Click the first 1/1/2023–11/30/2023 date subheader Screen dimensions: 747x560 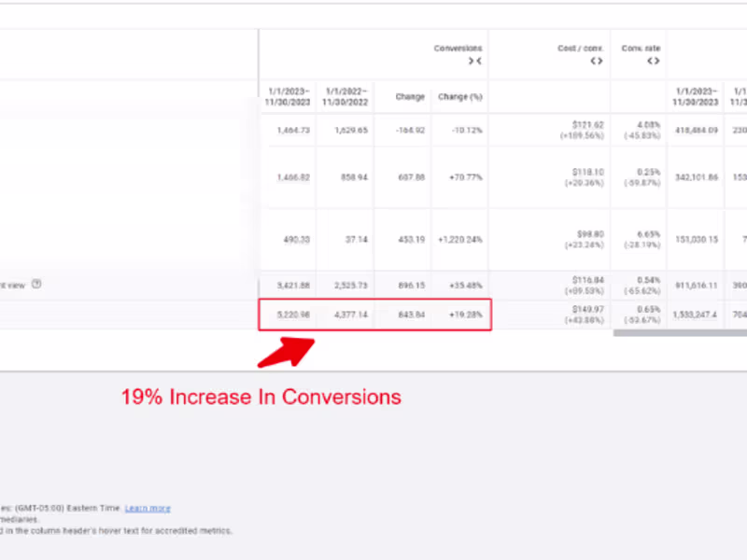(288, 97)
